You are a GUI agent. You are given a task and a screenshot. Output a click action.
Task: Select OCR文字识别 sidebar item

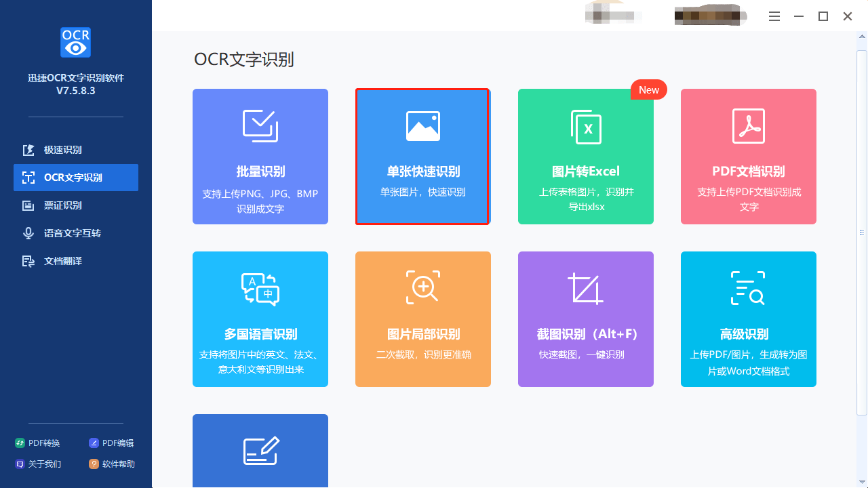[76, 178]
